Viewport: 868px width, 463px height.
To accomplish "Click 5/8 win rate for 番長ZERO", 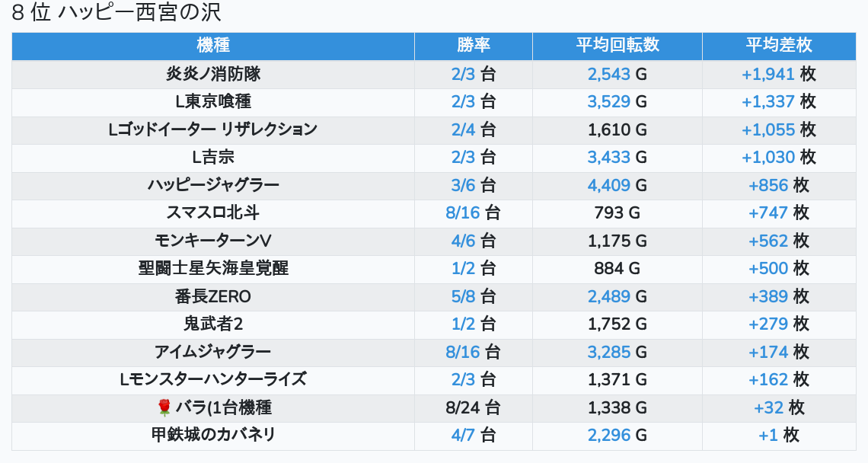I will pyautogui.click(x=463, y=296).
